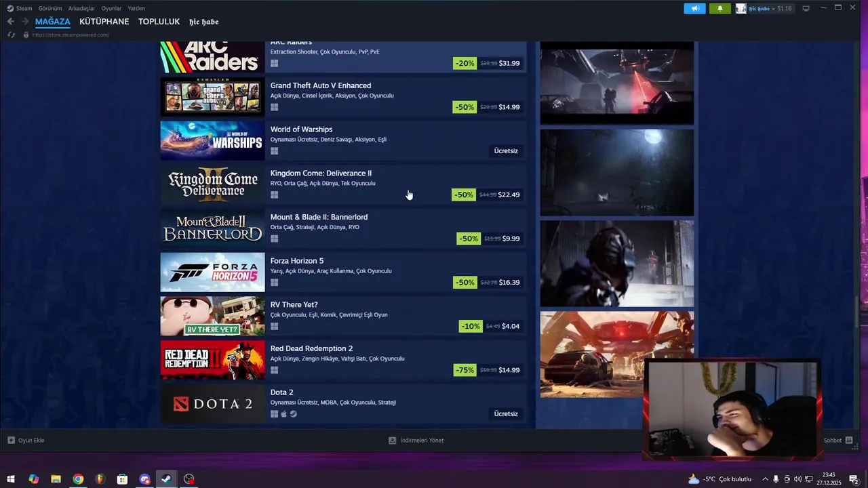This screenshot has height=488, width=868.
Task: Open the Arkadaşlar menu
Action: tap(81, 8)
